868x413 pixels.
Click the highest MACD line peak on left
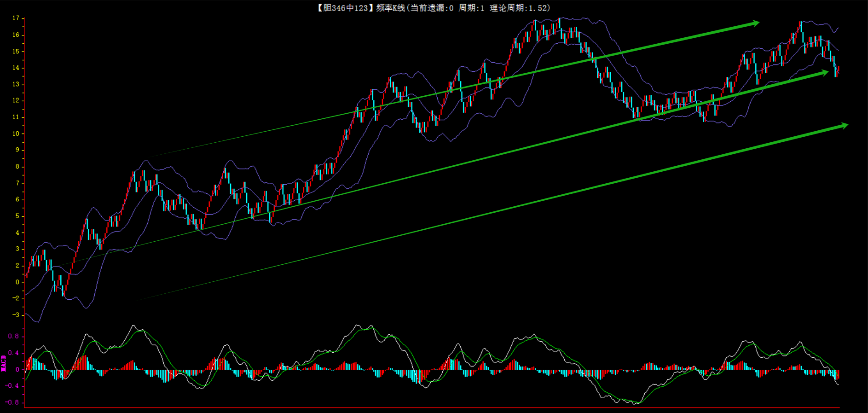[x=134, y=326]
